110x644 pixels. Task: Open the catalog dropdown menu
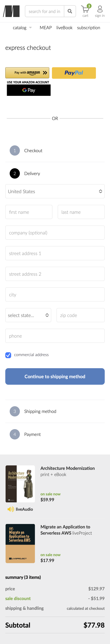tap(22, 28)
